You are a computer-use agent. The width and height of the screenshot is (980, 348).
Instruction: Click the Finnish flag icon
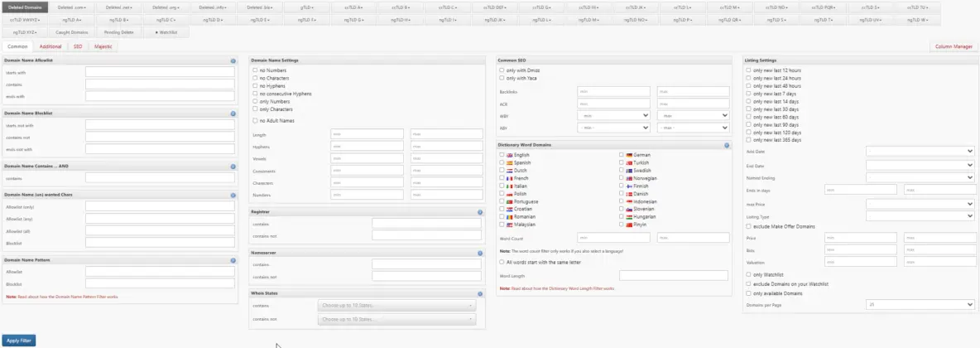[629, 186]
